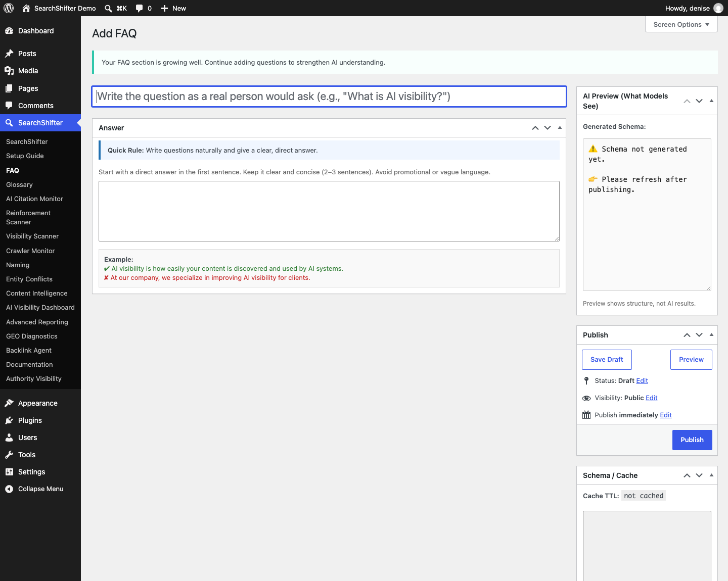Click the blue Publish button

pos(692,440)
